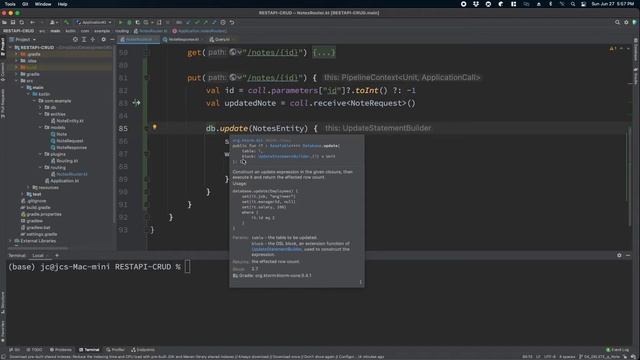Open the Search Everywhere magnifier icon
This screenshot has height=360, width=640.
point(617,22)
